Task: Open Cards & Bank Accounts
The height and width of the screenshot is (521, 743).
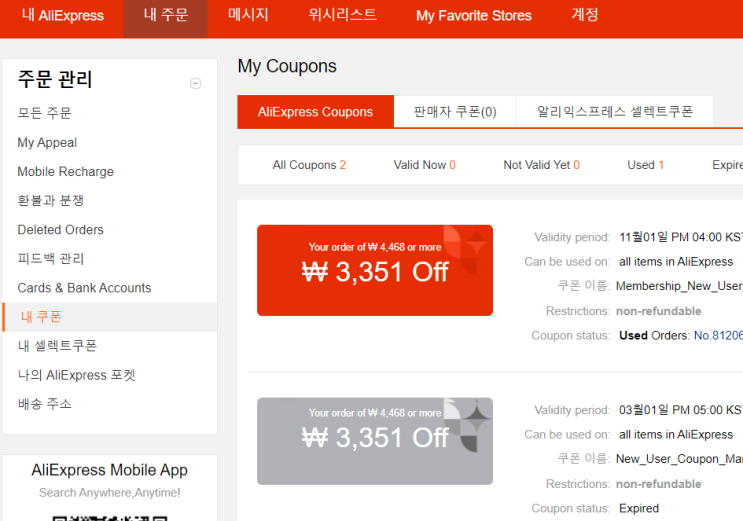Action: tap(84, 288)
